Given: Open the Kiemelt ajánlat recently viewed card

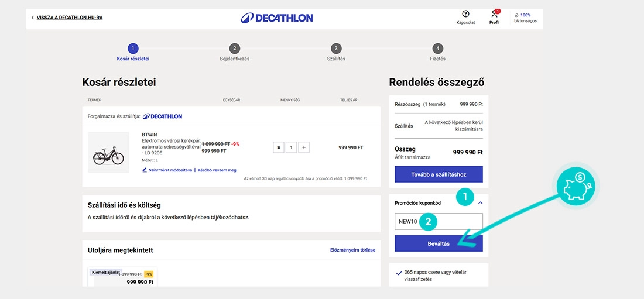Looking at the screenshot, I should click(122, 277).
